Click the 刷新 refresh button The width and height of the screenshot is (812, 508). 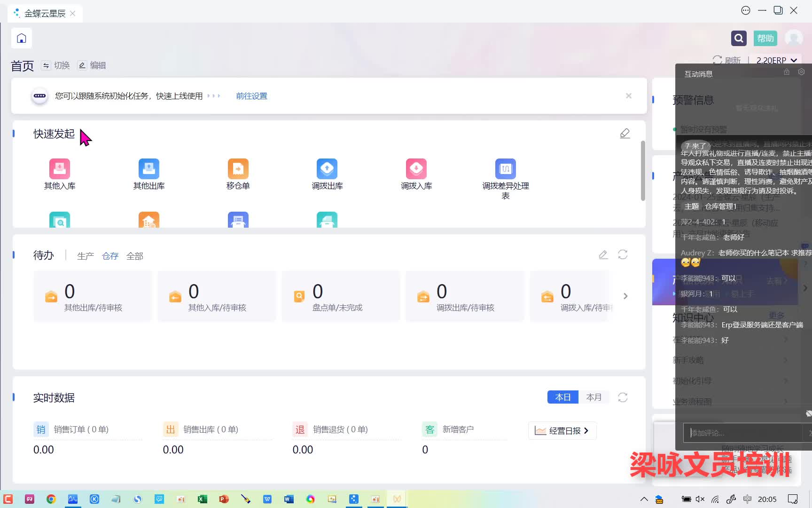(727, 60)
